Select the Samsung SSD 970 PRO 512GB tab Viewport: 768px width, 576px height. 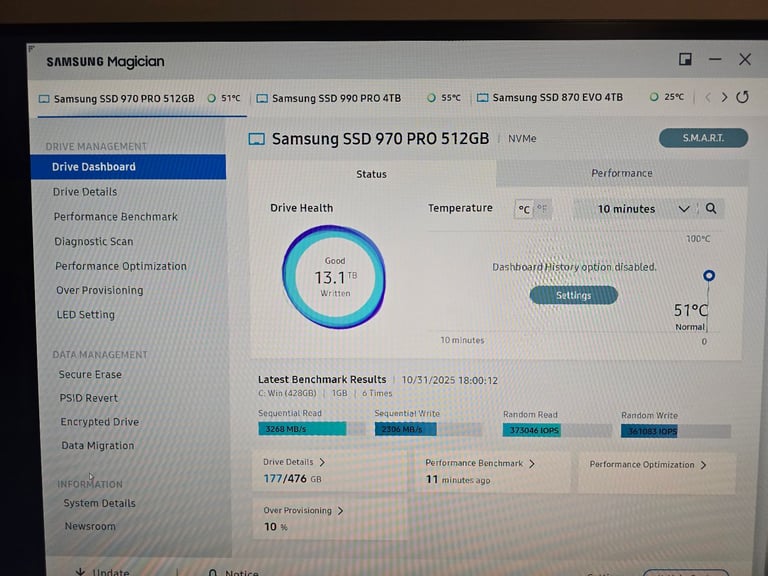142,99
